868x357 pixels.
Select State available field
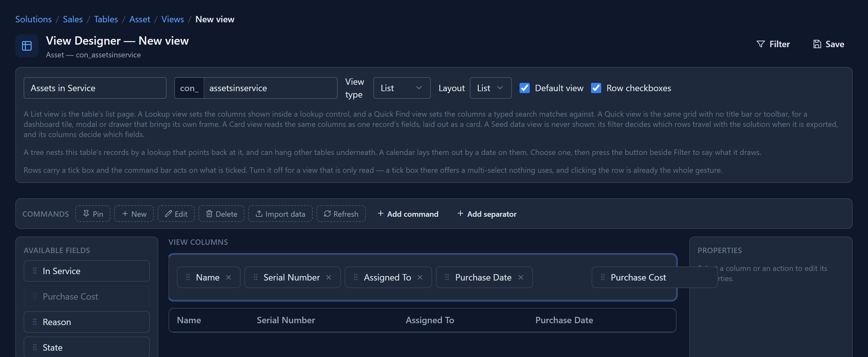pyautogui.click(x=86, y=347)
